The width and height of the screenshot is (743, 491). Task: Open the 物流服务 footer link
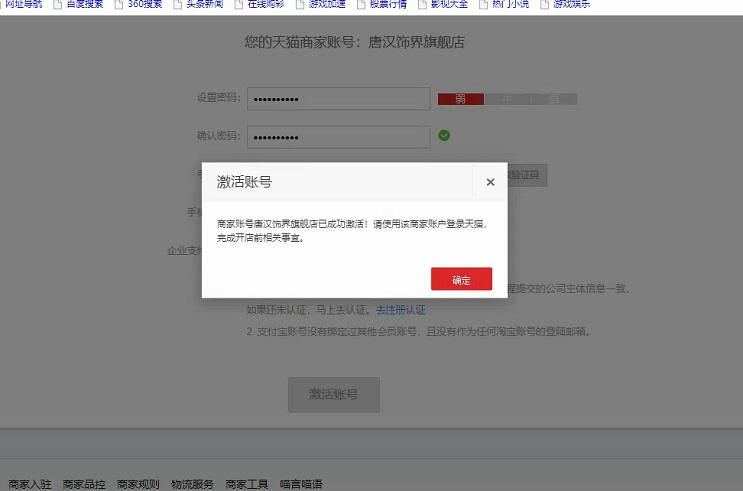[192, 484]
